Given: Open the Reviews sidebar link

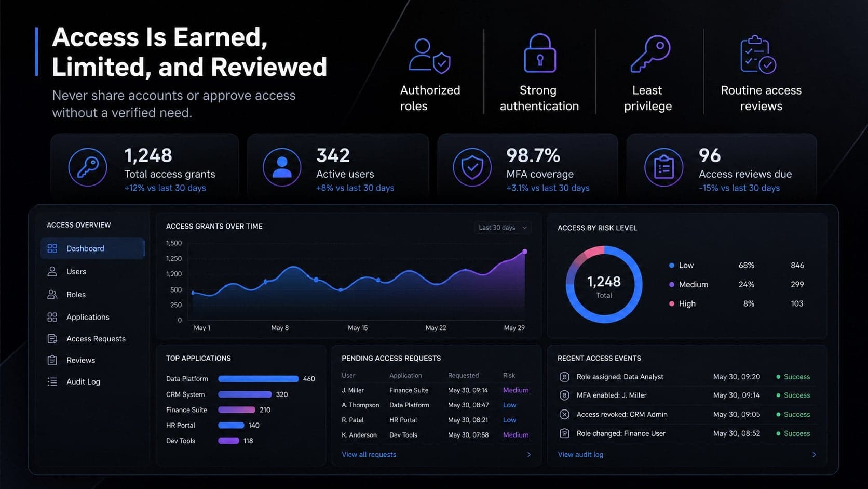Looking at the screenshot, I should point(92,360).
